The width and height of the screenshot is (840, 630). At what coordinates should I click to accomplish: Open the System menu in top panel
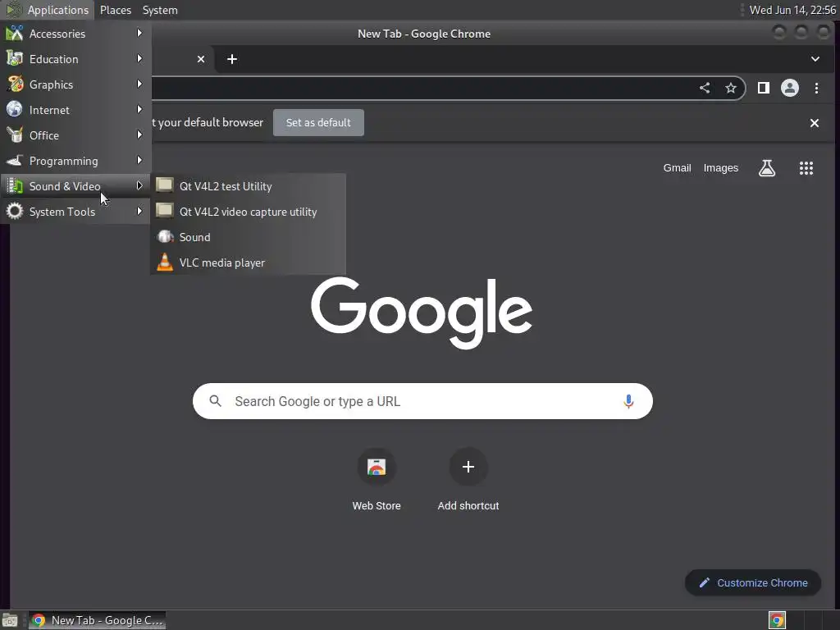[x=160, y=10]
